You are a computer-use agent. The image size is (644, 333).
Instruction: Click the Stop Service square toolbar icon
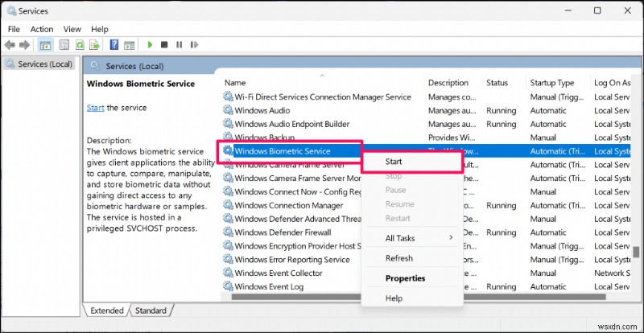click(164, 45)
